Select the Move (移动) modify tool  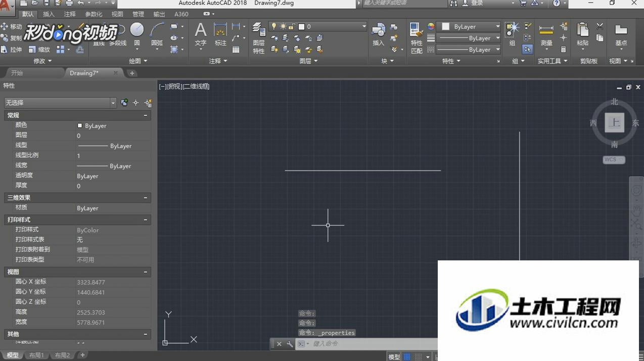(x=11, y=26)
